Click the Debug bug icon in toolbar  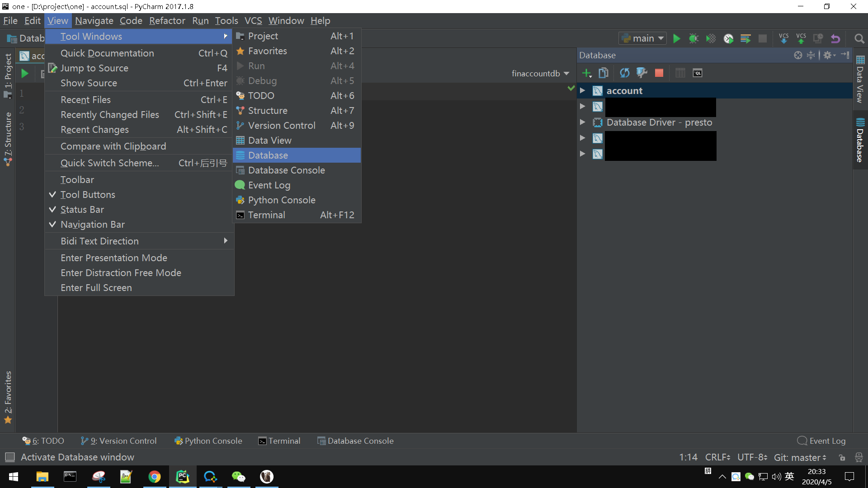[x=693, y=38]
